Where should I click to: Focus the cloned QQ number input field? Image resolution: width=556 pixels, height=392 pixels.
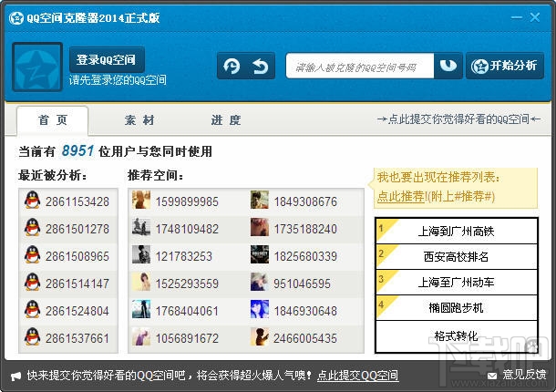tap(360, 66)
